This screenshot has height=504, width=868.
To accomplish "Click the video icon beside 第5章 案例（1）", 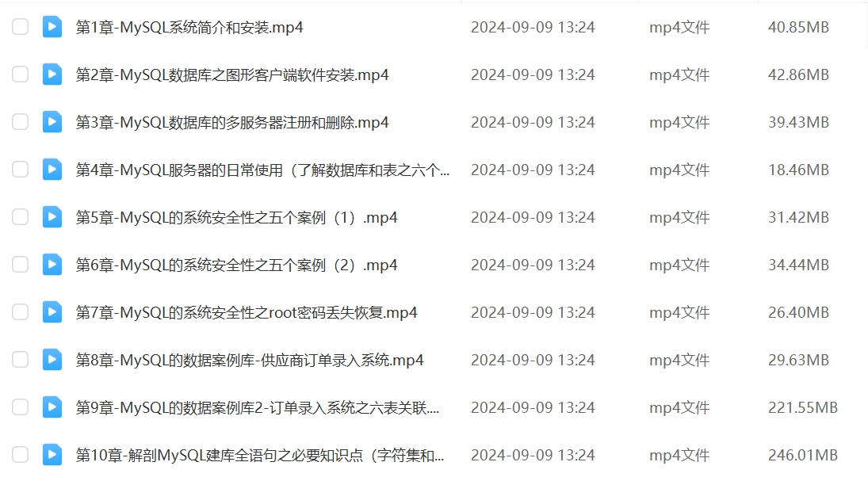I will click(52, 217).
